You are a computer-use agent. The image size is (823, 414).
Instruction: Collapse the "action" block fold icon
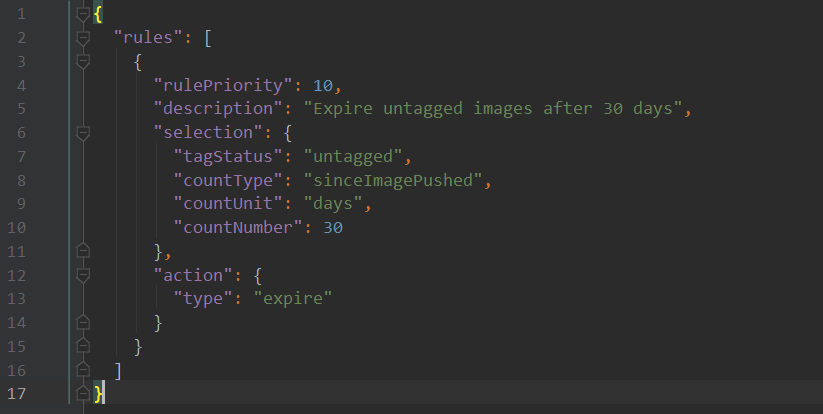tap(83, 275)
